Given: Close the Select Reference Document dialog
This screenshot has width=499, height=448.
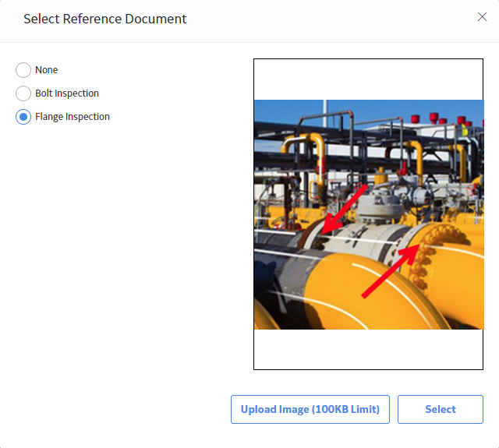Looking at the screenshot, I should [482, 17].
